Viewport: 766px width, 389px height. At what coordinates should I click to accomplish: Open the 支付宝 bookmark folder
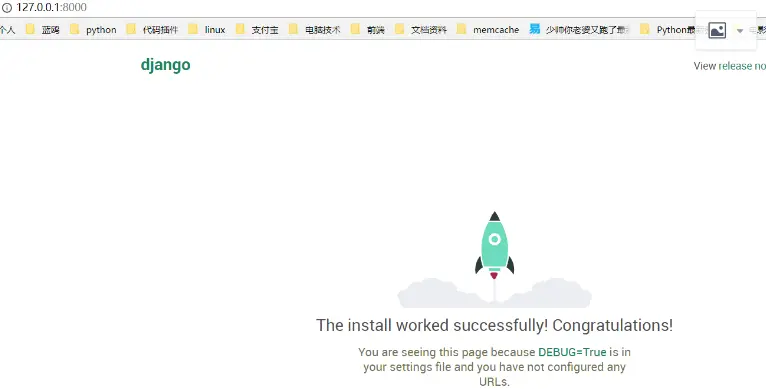[257, 30]
